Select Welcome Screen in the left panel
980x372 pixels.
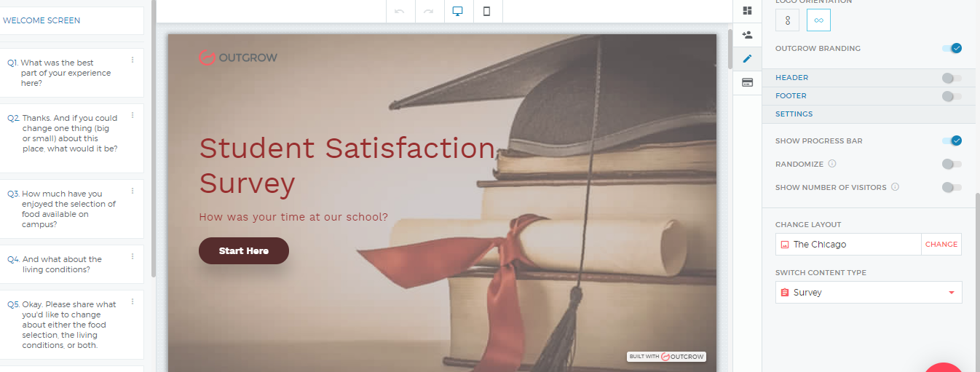tap(71, 20)
